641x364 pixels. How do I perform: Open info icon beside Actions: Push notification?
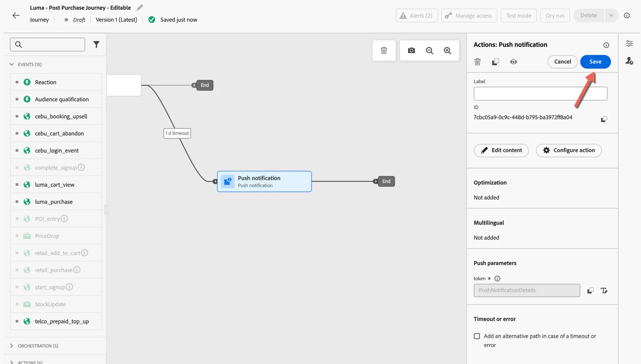tap(606, 45)
